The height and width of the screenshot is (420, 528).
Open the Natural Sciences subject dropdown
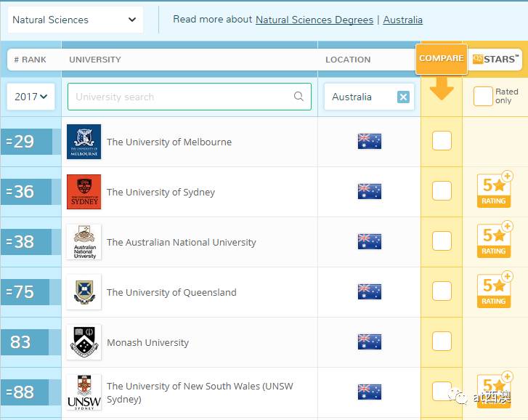point(76,20)
